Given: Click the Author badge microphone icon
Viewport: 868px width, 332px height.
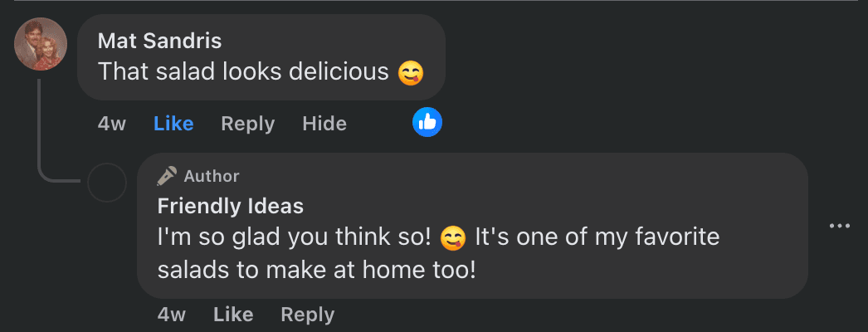Looking at the screenshot, I should coord(167,176).
